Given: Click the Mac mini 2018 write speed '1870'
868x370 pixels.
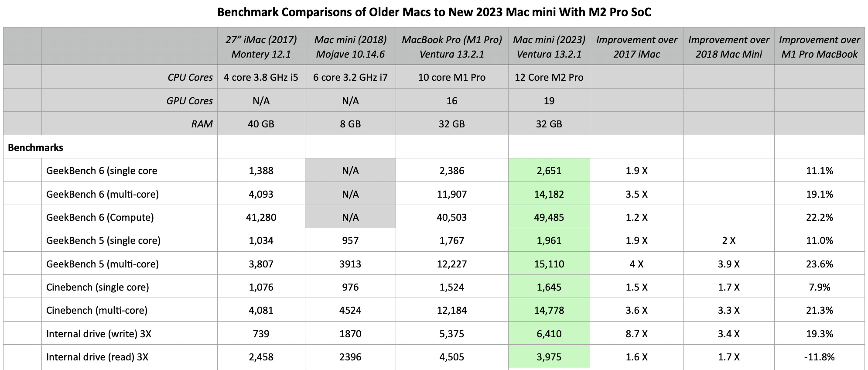Looking at the screenshot, I should (x=350, y=334).
